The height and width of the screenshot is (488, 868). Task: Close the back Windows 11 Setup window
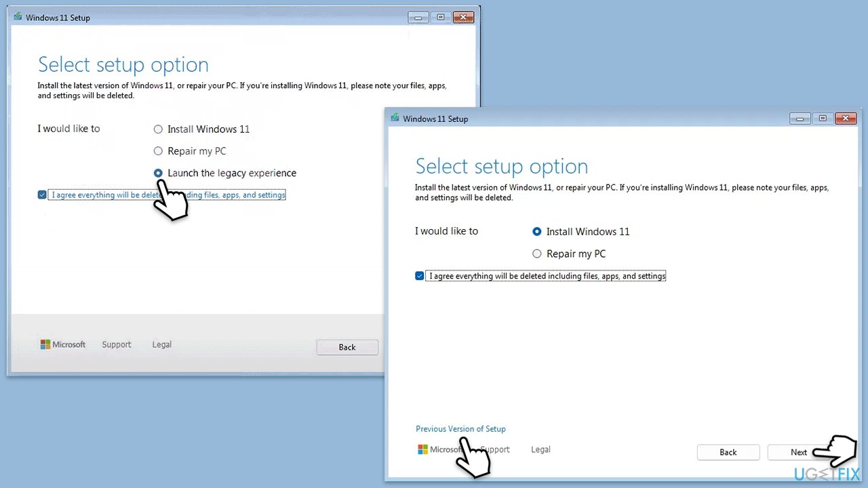click(463, 17)
